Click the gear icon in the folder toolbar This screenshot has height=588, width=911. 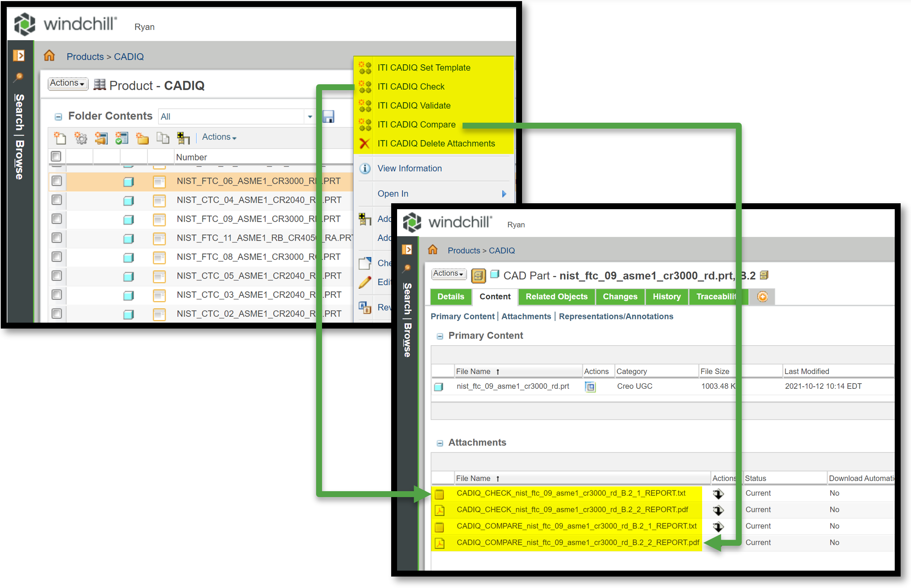[x=81, y=137]
